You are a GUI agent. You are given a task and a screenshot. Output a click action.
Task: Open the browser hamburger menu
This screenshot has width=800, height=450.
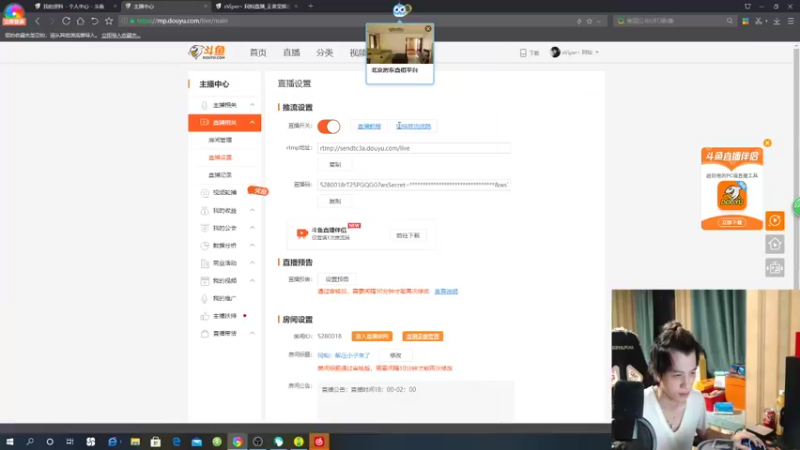point(791,21)
